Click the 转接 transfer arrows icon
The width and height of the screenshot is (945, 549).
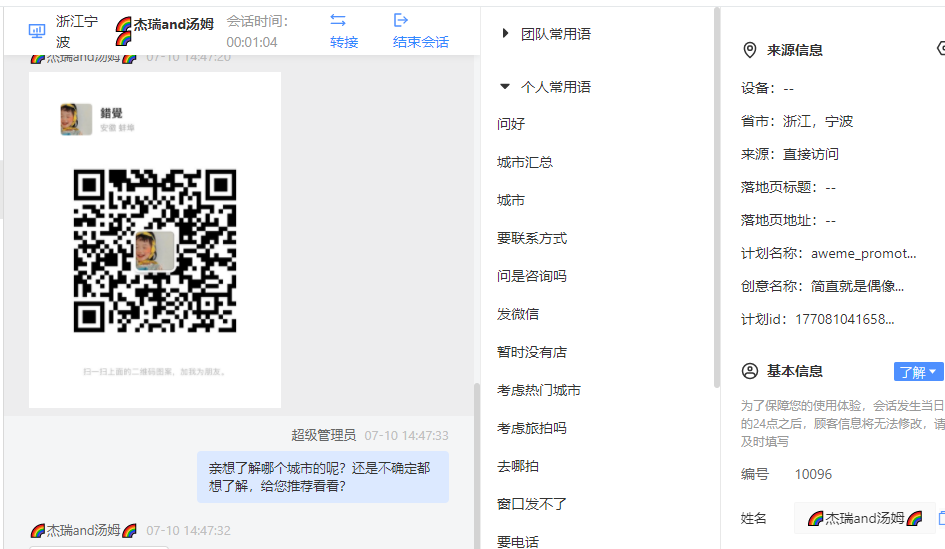click(338, 20)
